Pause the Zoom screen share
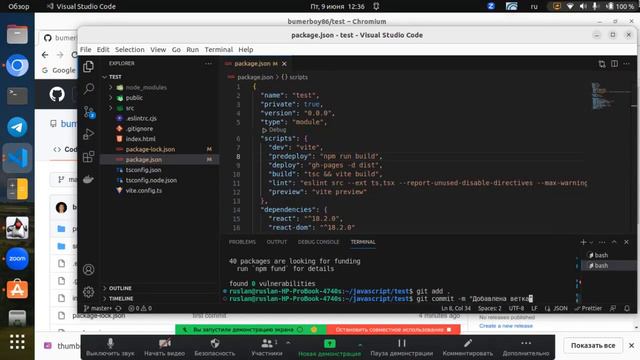 coord(402,347)
